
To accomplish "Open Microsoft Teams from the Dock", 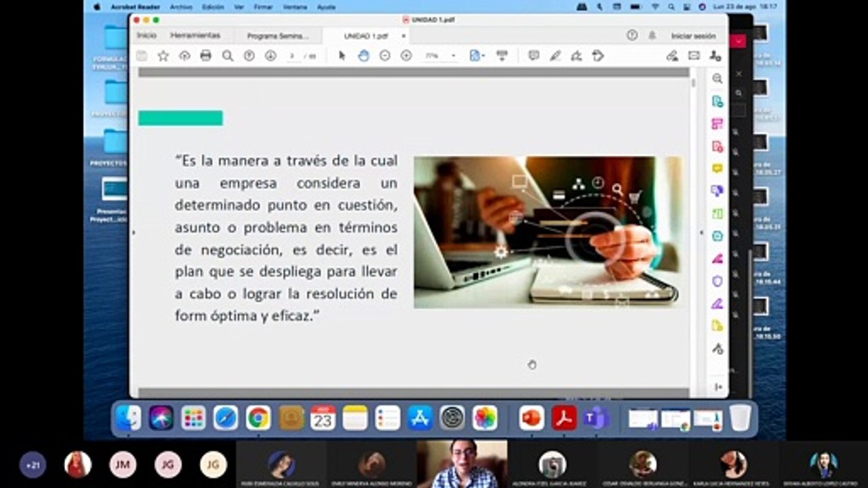I will click(596, 418).
